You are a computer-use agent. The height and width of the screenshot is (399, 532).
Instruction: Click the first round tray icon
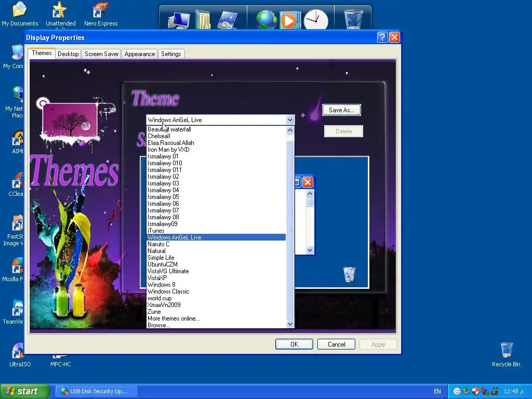pos(457,391)
